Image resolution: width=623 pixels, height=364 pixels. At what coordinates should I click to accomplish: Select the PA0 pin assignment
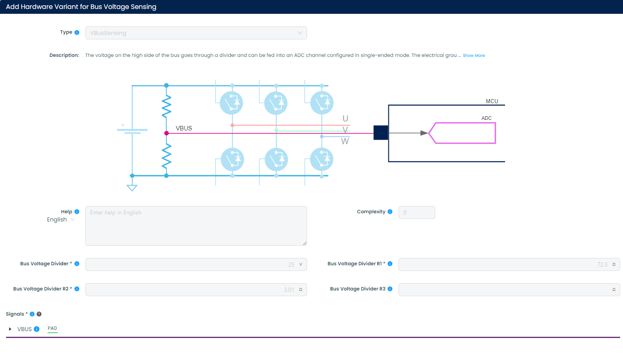[x=52, y=328]
